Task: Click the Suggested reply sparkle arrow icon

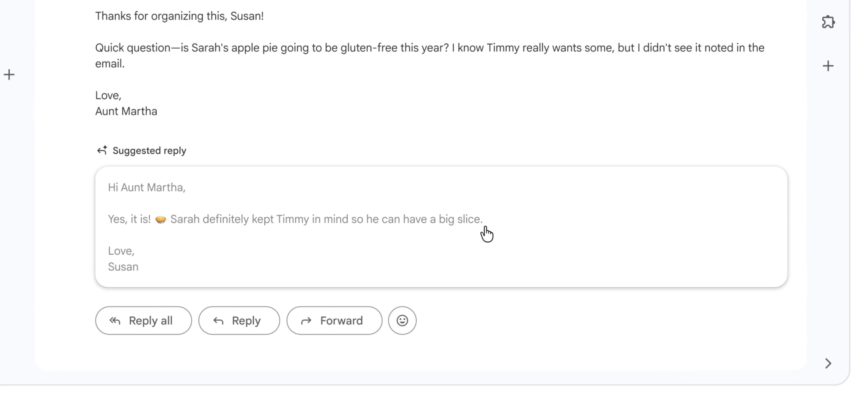Action: [102, 150]
